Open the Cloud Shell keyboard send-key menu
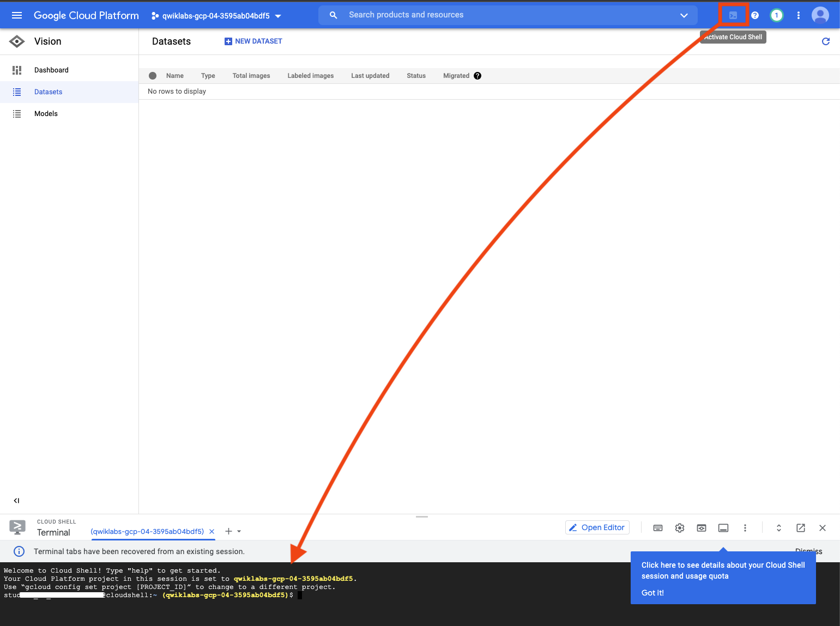 [658, 528]
